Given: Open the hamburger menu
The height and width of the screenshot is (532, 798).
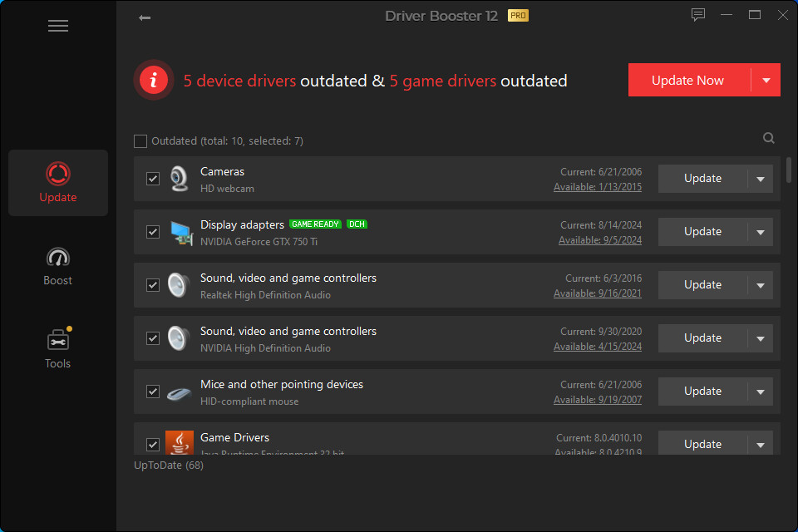Looking at the screenshot, I should tap(58, 26).
